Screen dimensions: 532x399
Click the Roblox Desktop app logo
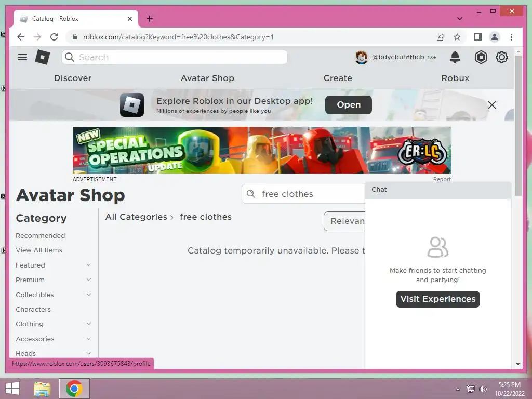tap(132, 105)
